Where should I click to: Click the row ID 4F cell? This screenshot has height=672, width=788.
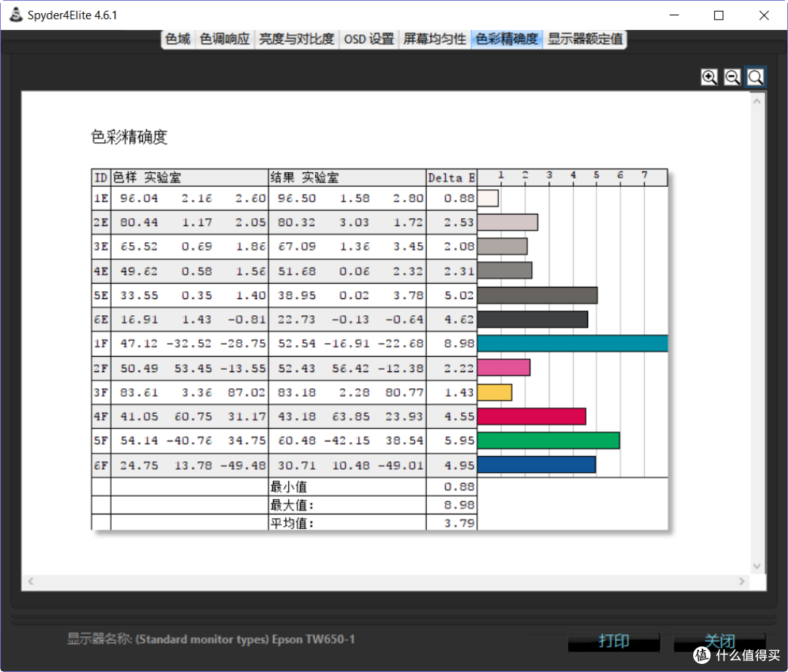tap(101, 417)
